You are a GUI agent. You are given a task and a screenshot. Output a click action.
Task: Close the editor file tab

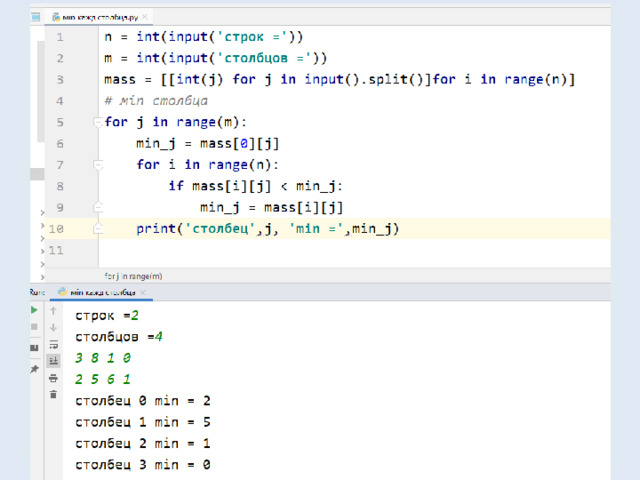(x=145, y=17)
